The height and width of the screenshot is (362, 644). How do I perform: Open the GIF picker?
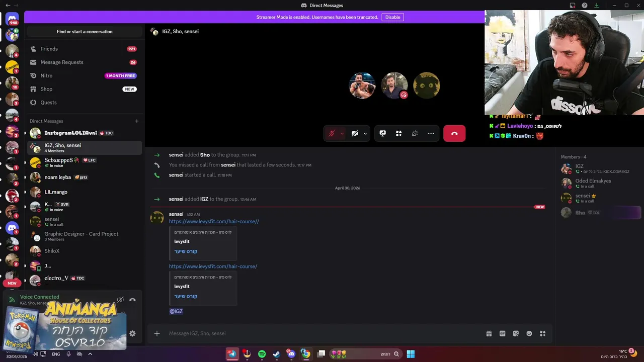click(x=502, y=333)
